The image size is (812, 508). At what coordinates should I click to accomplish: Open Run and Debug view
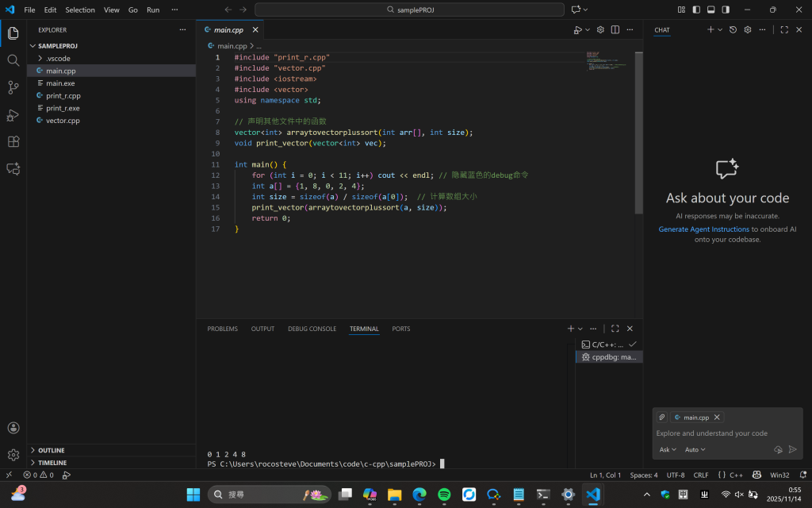(13, 115)
